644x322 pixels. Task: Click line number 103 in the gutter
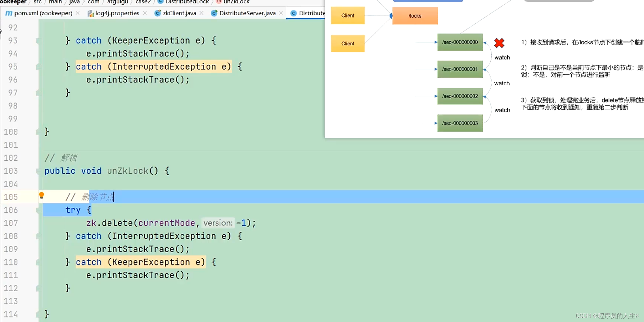tap(11, 171)
